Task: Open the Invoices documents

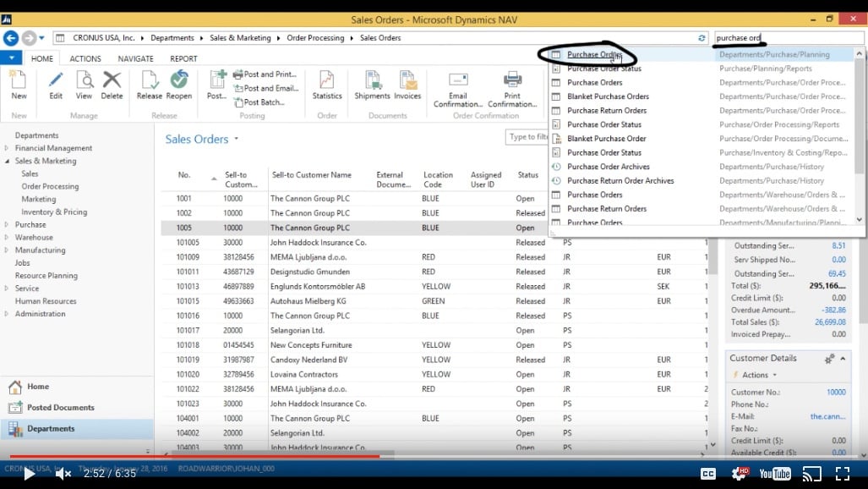Action: point(407,85)
